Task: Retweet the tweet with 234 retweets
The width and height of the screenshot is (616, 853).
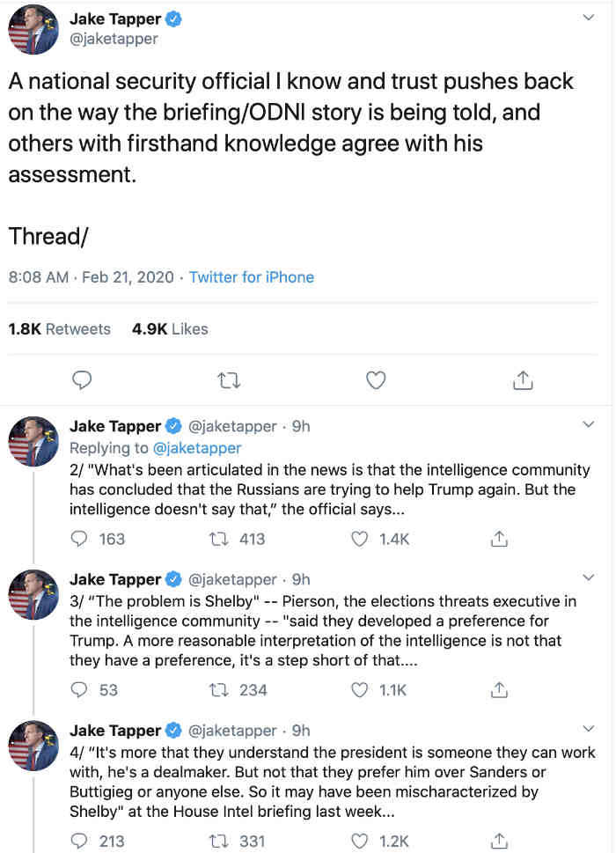Action: point(218,690)
